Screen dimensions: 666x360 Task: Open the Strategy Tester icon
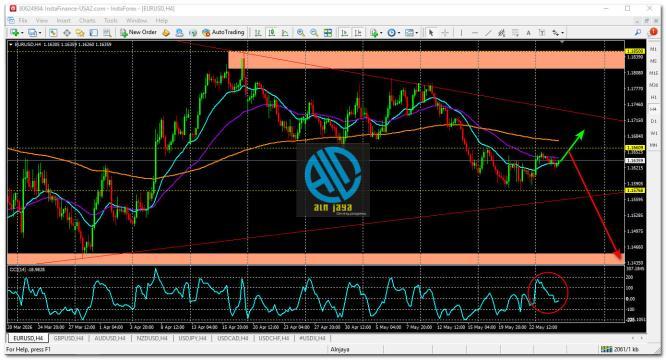107,33
